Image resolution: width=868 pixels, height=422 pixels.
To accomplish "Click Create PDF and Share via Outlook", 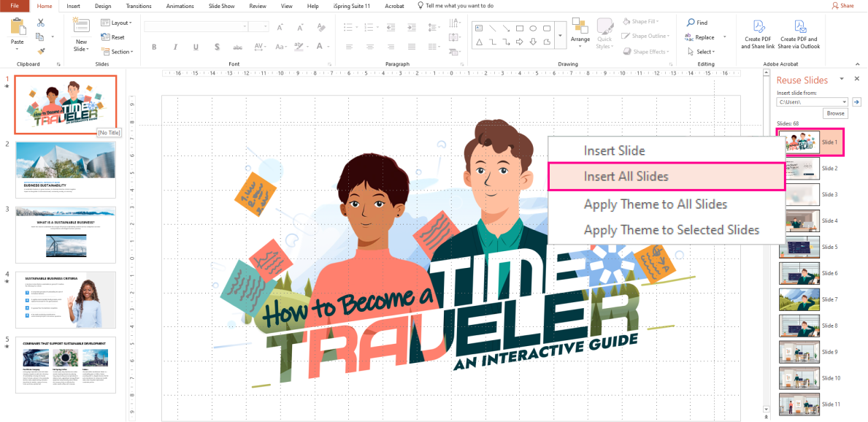I will click(x=799, y=34).
